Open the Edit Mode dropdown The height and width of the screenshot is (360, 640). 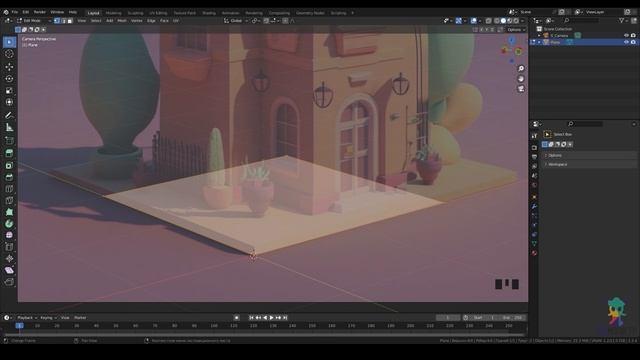[x=34, y=20]
